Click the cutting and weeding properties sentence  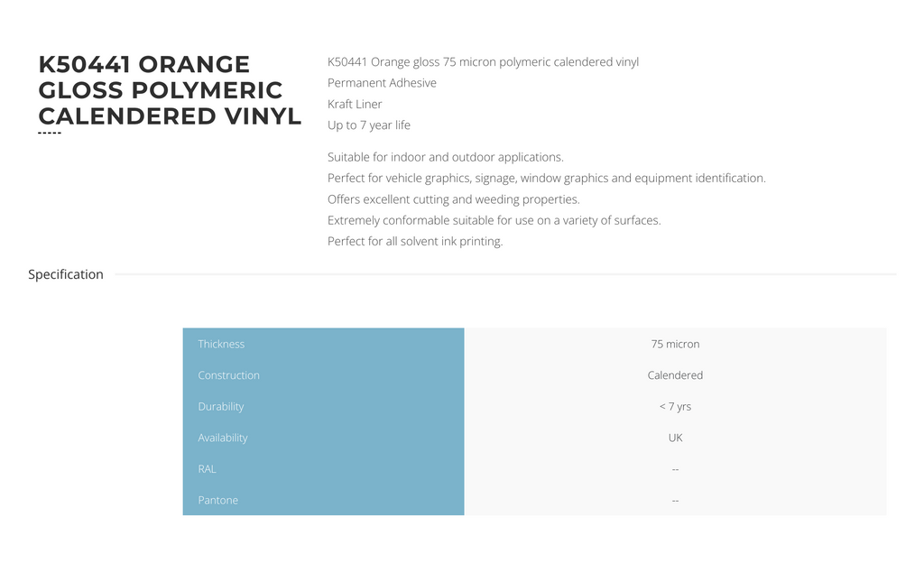[453, 199]
